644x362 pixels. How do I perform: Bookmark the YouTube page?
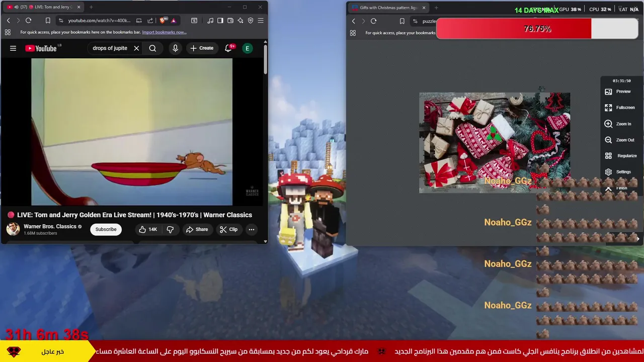click(x=48, y=21)
